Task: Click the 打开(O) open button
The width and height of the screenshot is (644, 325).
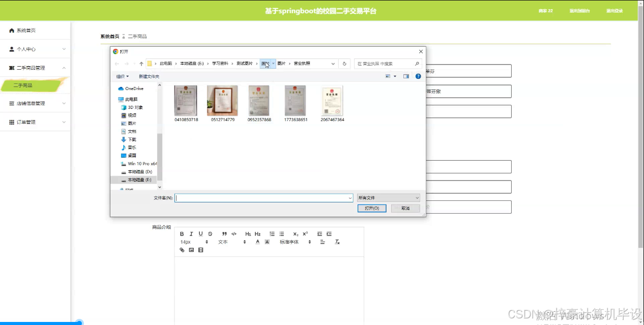Action: [x=372, y=209]
